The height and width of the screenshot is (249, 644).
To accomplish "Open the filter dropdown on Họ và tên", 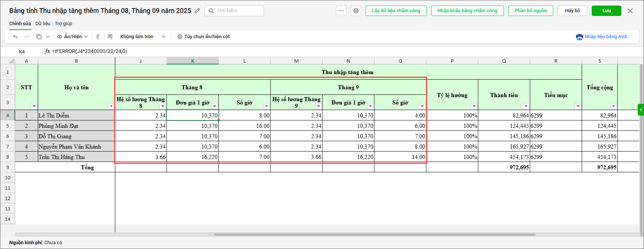I will (x=111, y=106).
